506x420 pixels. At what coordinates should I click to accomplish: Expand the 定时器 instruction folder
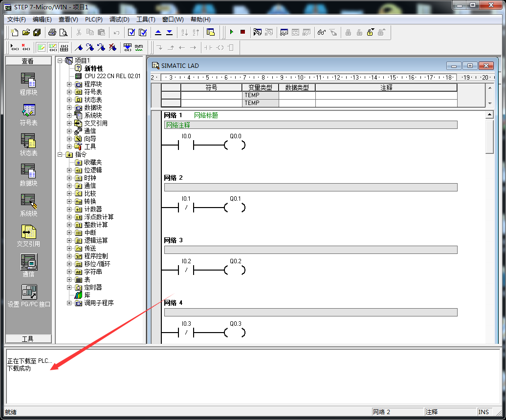tap(69, 287)
